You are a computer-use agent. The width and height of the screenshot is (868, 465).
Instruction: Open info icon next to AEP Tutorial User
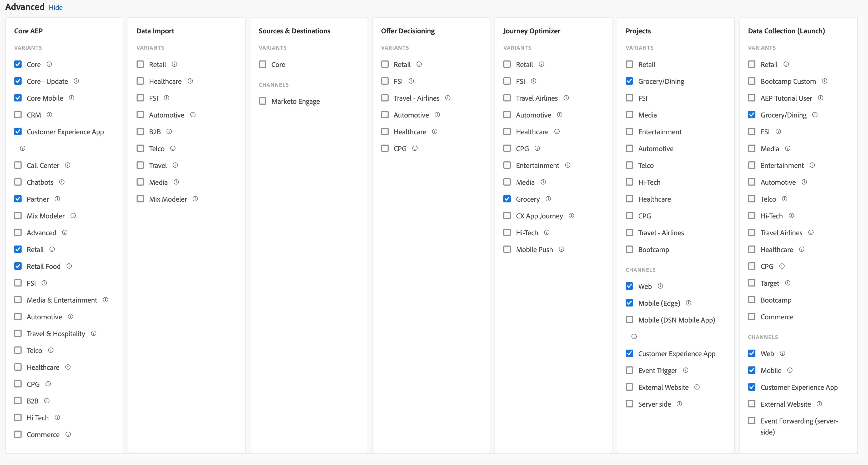click(821, 98)
